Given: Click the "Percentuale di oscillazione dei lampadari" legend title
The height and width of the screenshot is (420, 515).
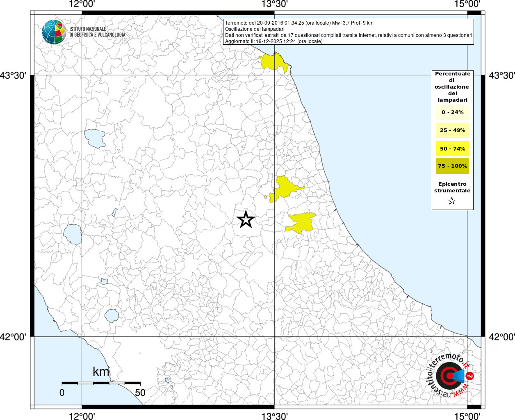Looking at the screenshot, I should tap(453, 87).
